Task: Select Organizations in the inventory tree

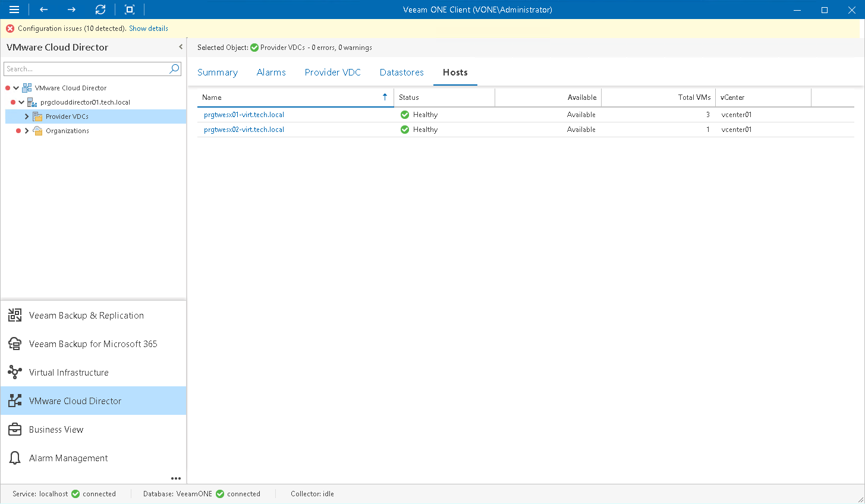Action: point(67,131)
